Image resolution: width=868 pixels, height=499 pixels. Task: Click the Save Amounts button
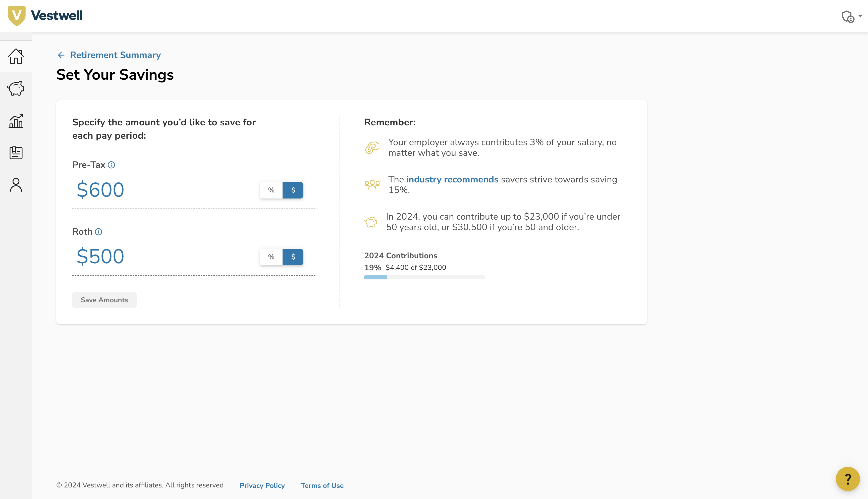104,300
